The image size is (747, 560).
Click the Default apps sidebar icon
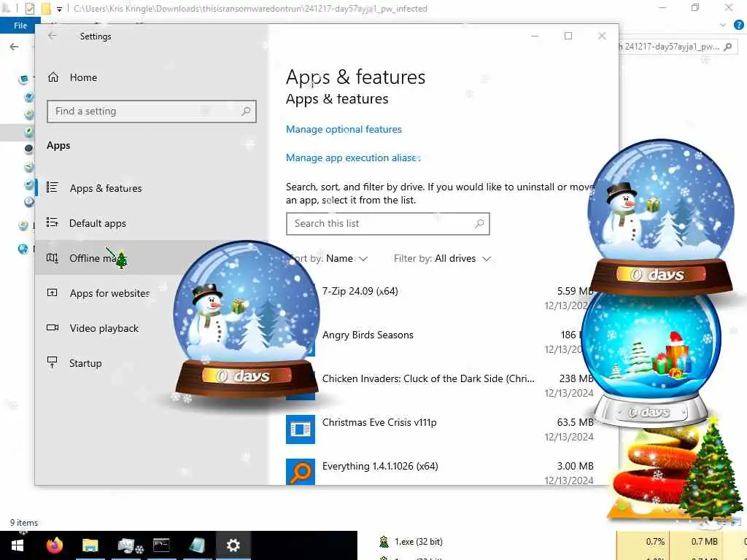pyautogui.click(x=53, y=222)
